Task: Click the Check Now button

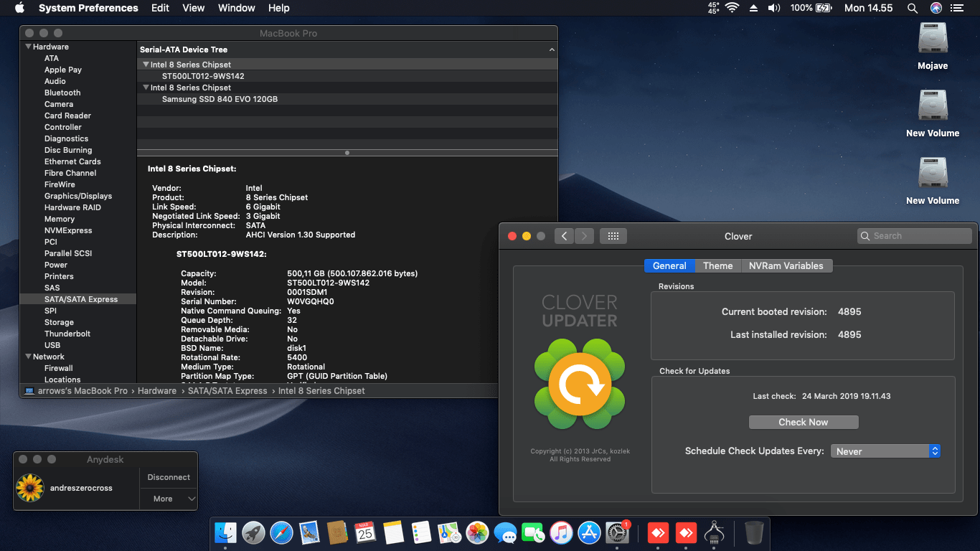Action: tap(803, 422)
